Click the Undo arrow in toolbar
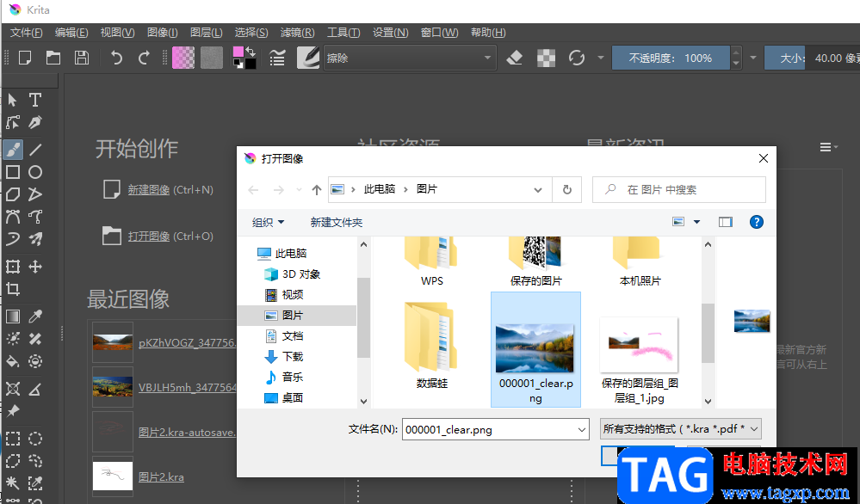The image size is (860, 504). coord(115,58)
